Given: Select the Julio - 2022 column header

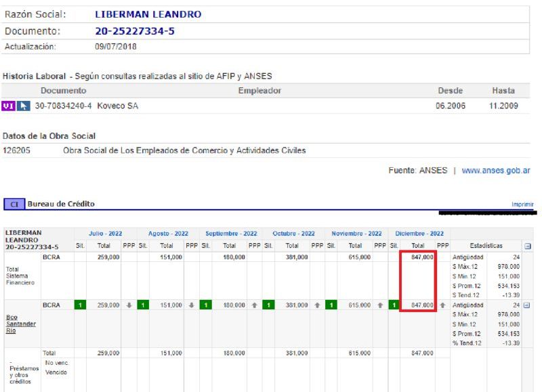Looking at the screenshot, I should click(105, 233).
